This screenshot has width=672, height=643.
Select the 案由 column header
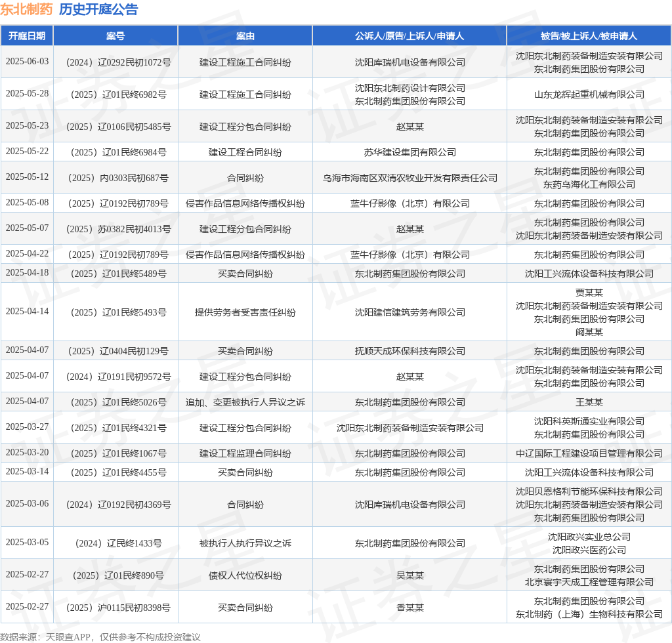tap(245, 36)
